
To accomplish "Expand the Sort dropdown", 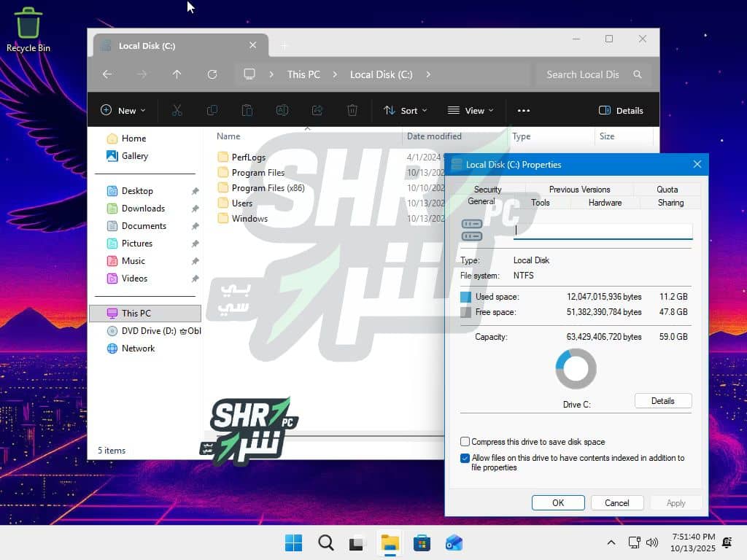I will 406,111.
